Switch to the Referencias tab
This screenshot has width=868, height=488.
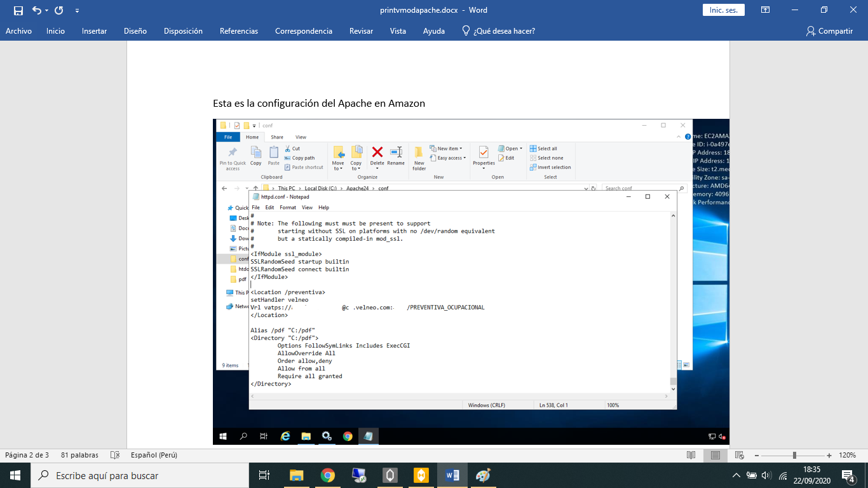[x=238, y=30]
